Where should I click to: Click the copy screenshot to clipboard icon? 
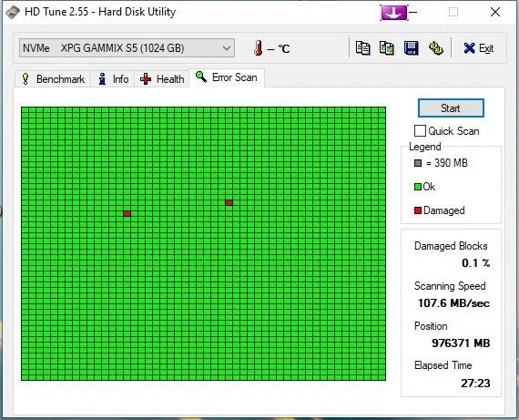[387, 48]
